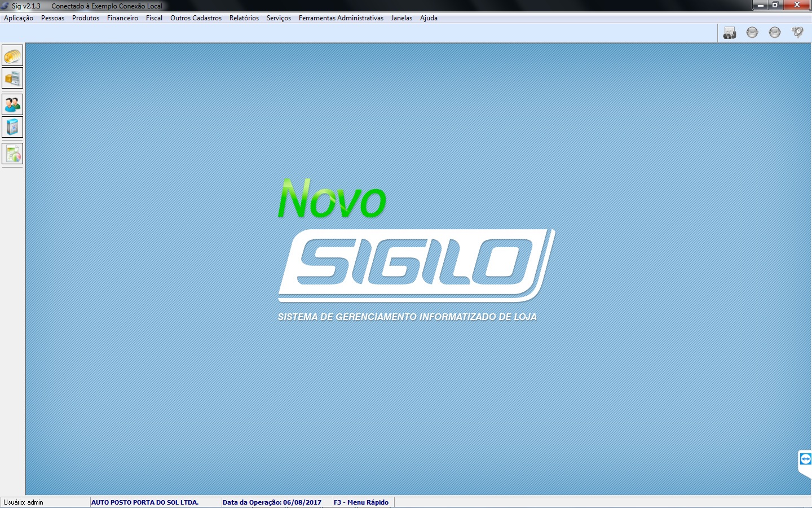Viewport: 812px width, 508px height.
Task: Open the Relatórios menu
Action: [x=244, y=18]
